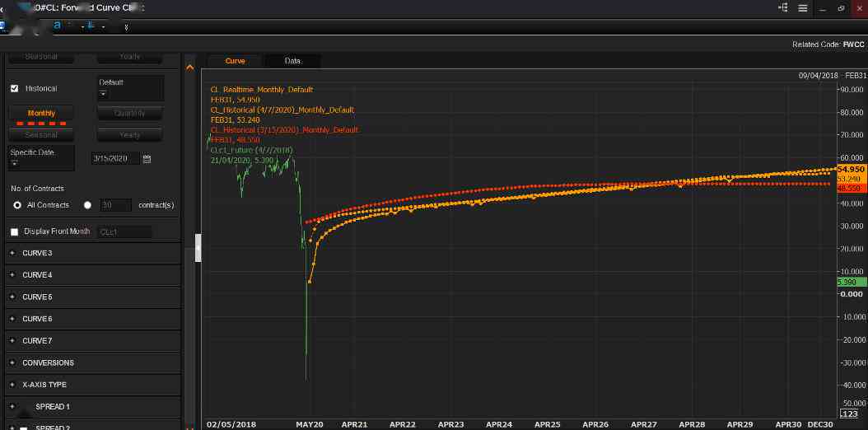Click the orange collapse arrow above chart
This screenshot has width=868, height=430.
tap(190, 68)
